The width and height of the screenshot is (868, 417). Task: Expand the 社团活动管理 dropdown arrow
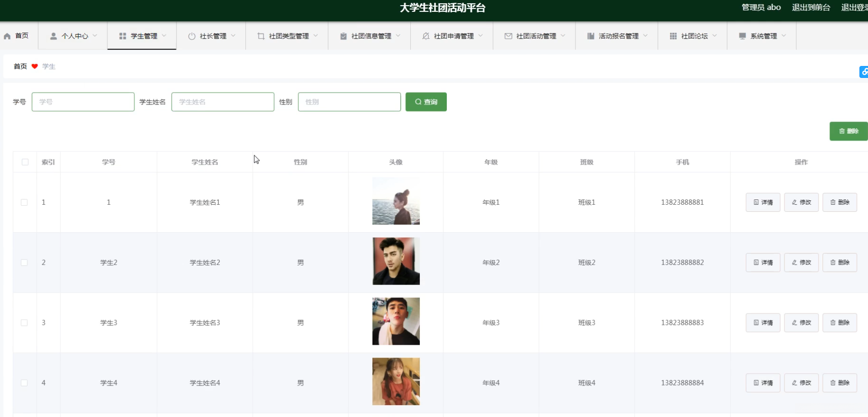pyautogui.click(x=563, y=36)
